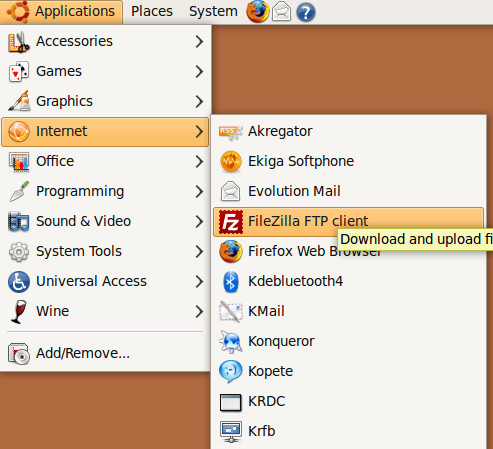Choose Evolution Mail entry text in submenu
The image size is (493, 449).
(294, 191)
